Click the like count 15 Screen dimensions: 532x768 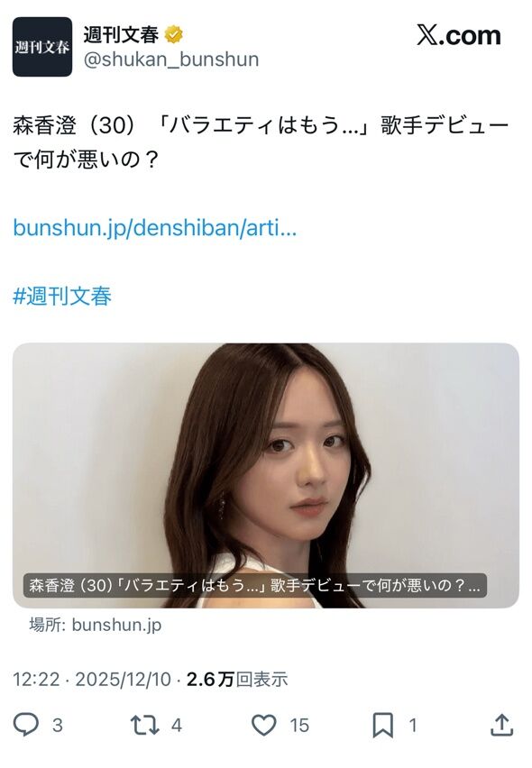click(299, 726)
